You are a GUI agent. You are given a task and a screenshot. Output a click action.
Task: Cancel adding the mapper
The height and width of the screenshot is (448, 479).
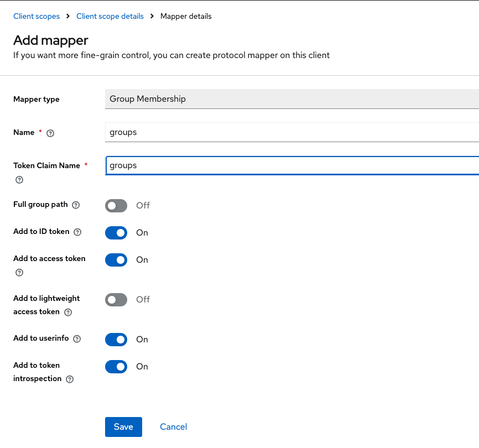pyautogui.click(x=173, y=427)
